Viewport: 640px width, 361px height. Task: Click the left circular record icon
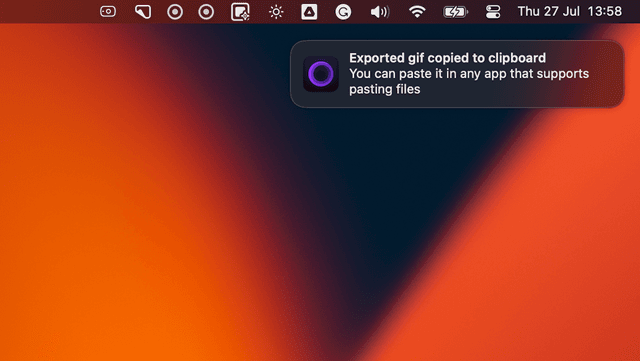click(x=175, y=12)
